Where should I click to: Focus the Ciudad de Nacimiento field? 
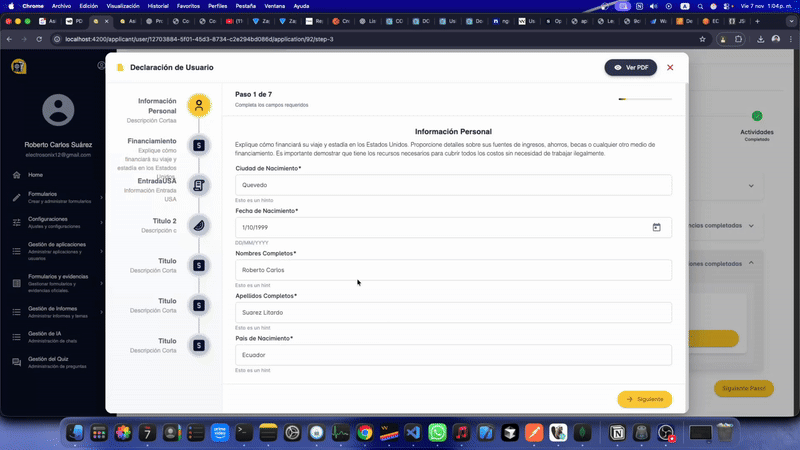[x=453, y=185]
